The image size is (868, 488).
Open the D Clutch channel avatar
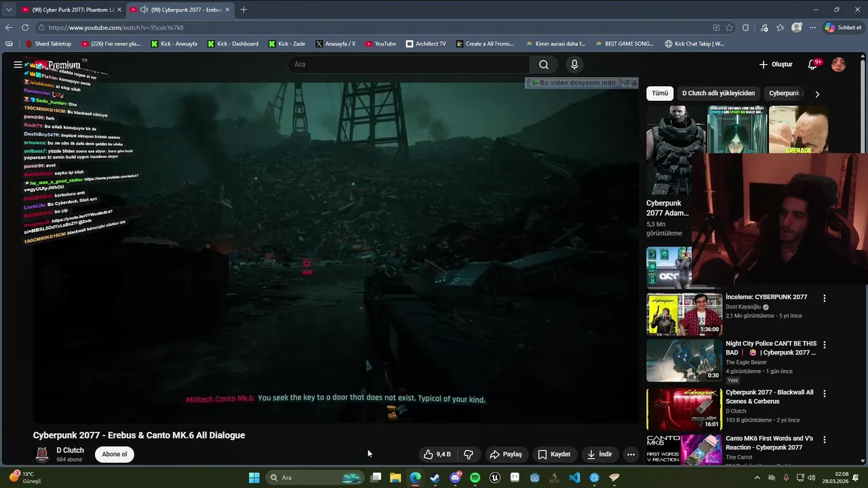(x=42, y=454)
